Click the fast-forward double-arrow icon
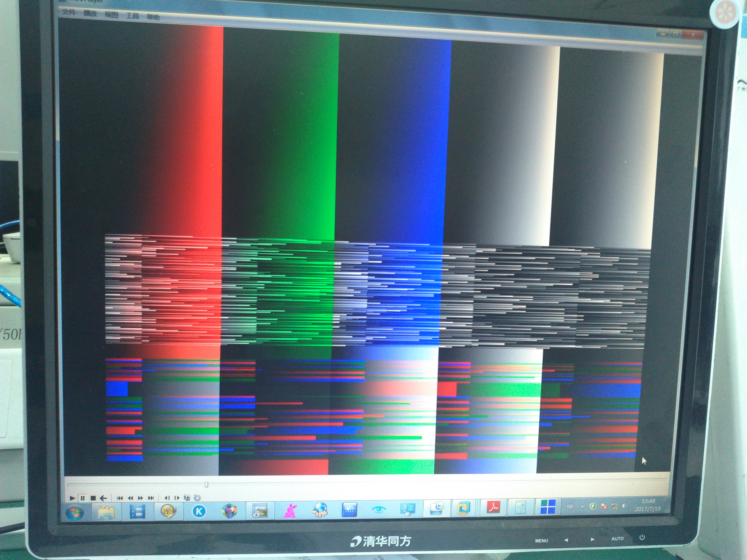Screen dimensions: 747x560 pyautogui.click(x=140, y=498)
